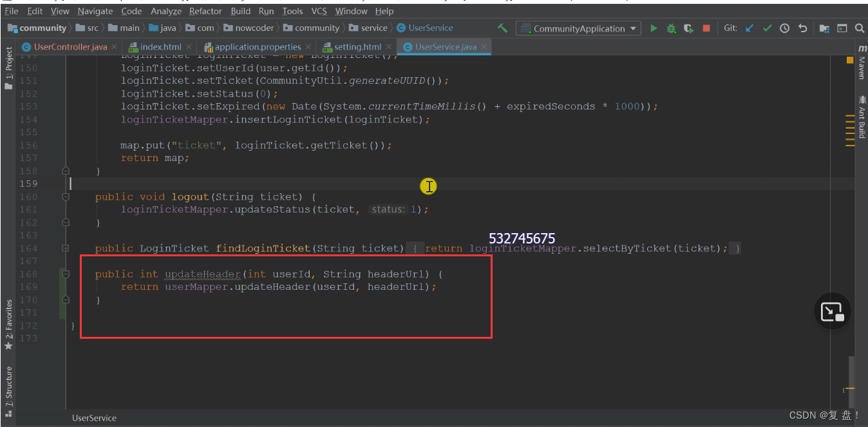Run CommunityApplication with the green play icon
Viewport: 868px width, 427px height.
[x=654, y=28]
